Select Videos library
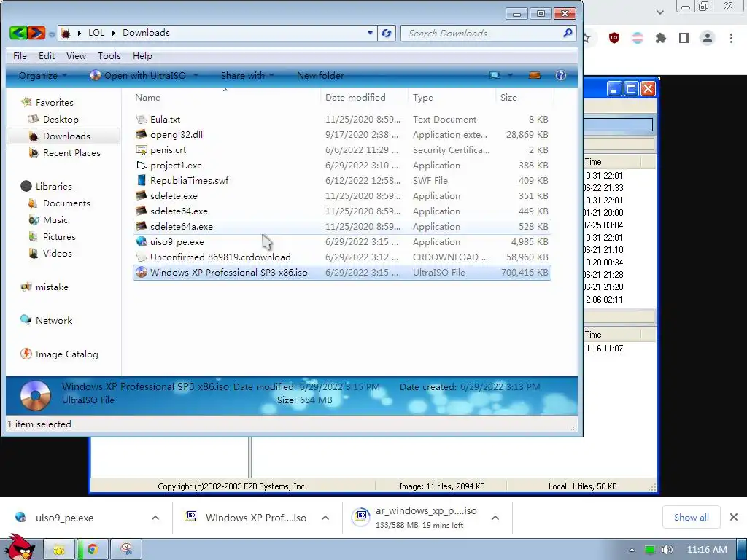 [x=50, y=253]
